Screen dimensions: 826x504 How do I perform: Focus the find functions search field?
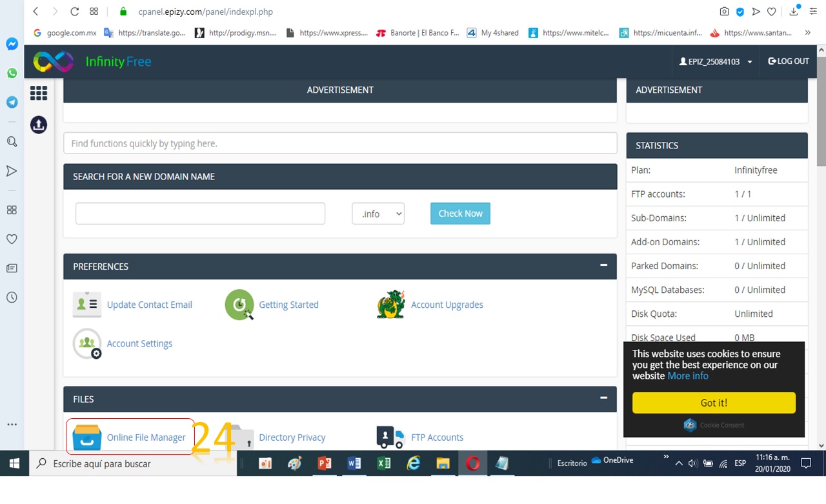click(x=340, y=143)
